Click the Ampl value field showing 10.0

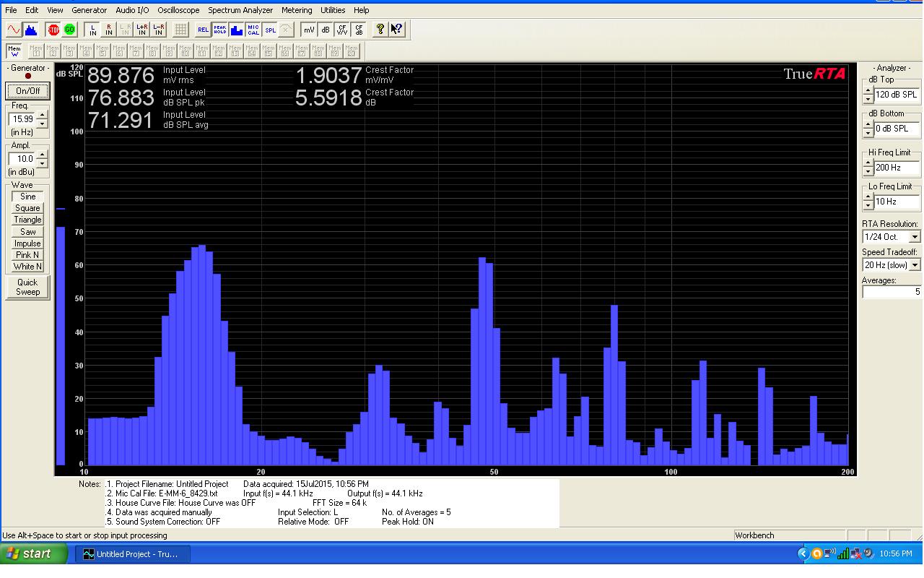[x=22, y=159]
